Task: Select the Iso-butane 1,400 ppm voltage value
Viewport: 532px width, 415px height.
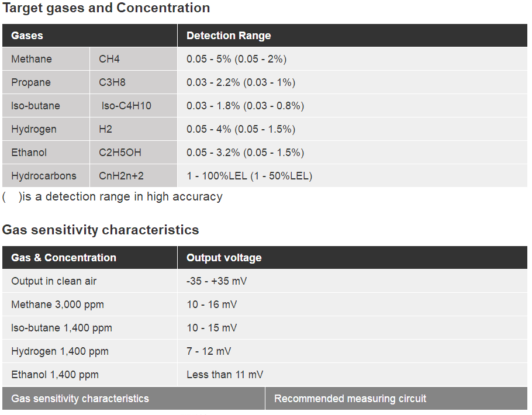Action: click(x=212, y=328)
